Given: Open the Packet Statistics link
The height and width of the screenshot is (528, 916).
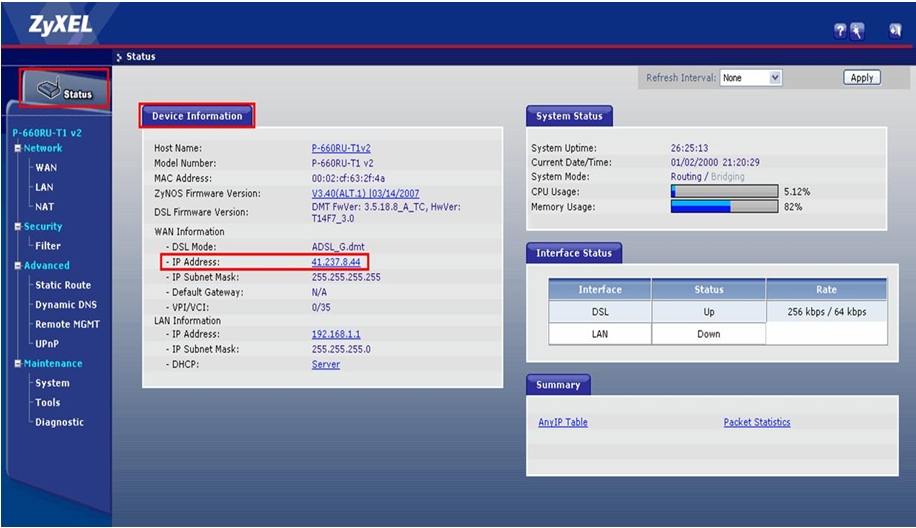Looking at the screenshot, I should (757, 422).
